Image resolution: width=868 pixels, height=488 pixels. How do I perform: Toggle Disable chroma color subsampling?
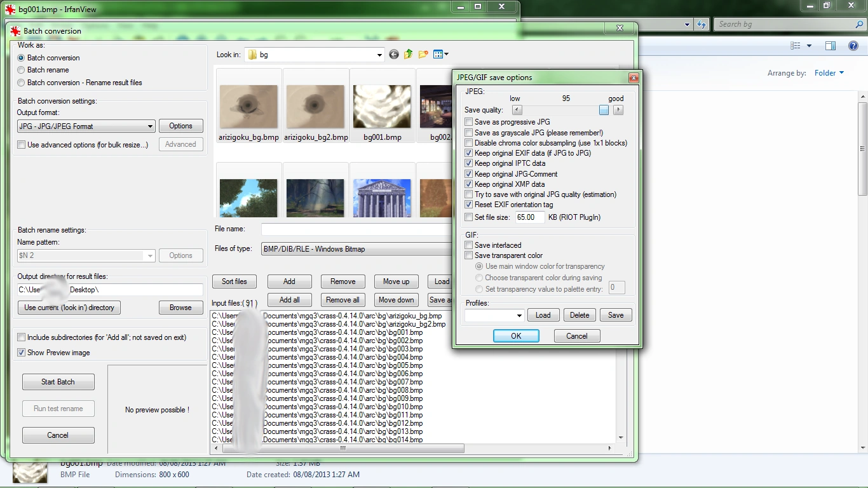pos(469,143)
